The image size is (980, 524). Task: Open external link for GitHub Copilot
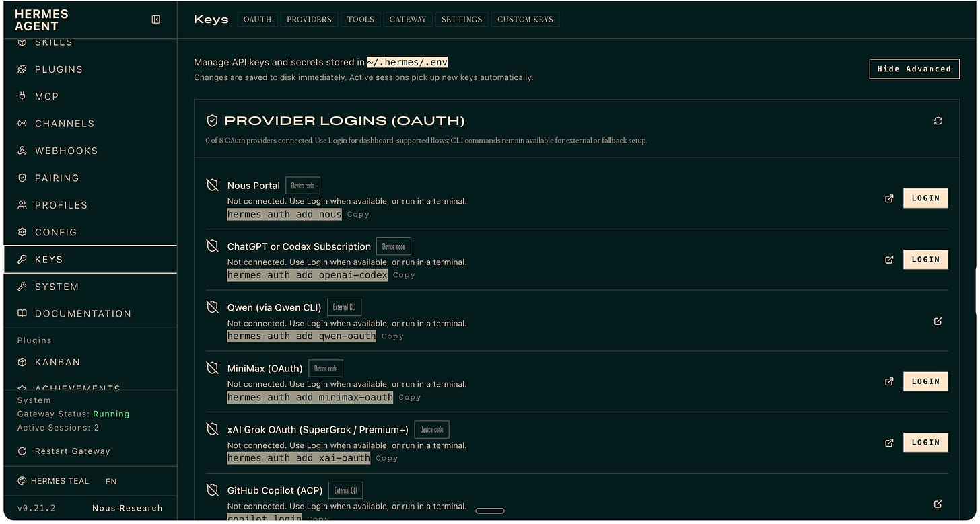coord(938,504)
